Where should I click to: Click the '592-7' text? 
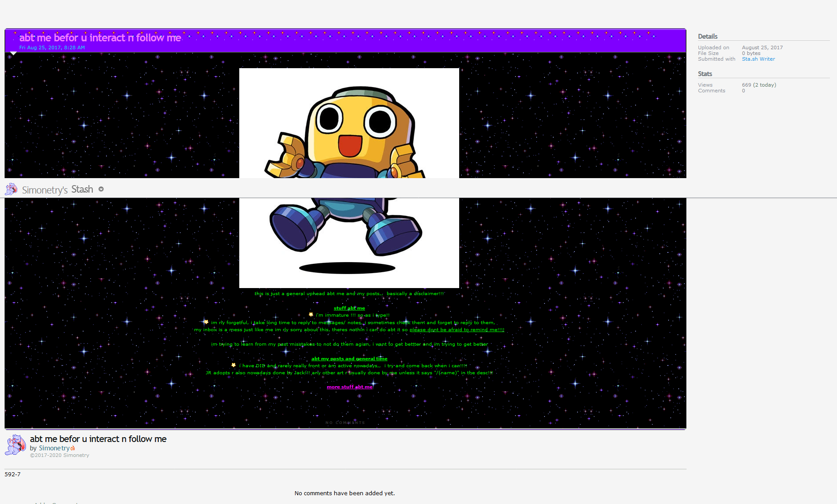point(13,475)
